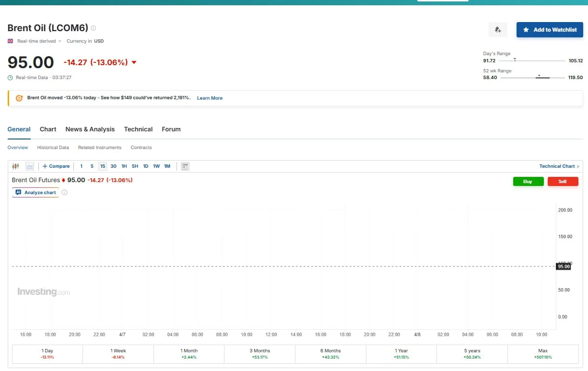
Task: Click info icon beside Brent Oil title
Action: tap(94, 28)
